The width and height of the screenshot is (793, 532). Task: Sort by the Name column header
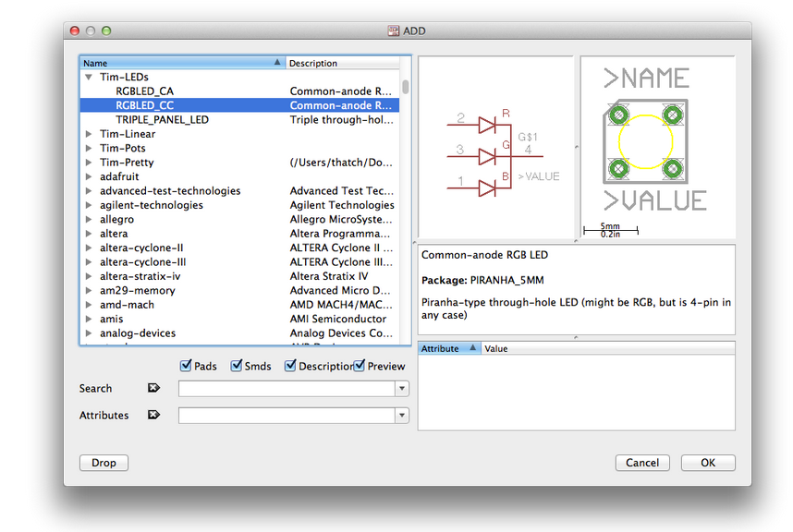[x=182, y=63]
